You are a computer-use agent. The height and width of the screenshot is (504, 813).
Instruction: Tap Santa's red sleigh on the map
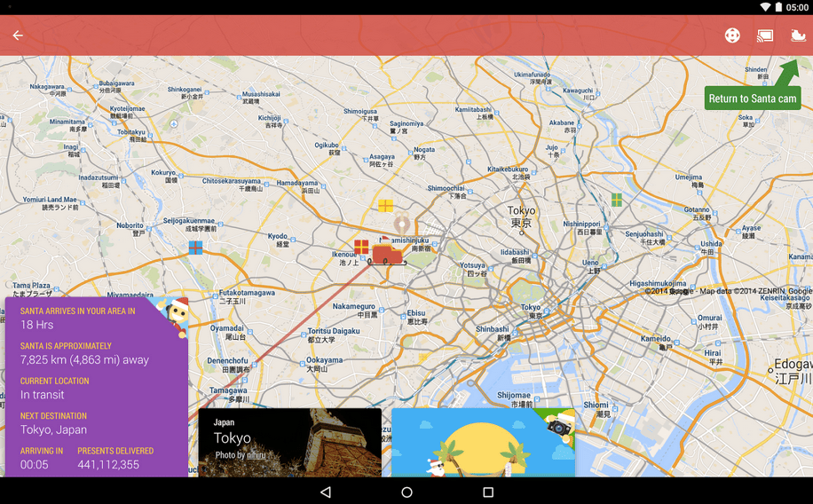[x=387, y=254]
